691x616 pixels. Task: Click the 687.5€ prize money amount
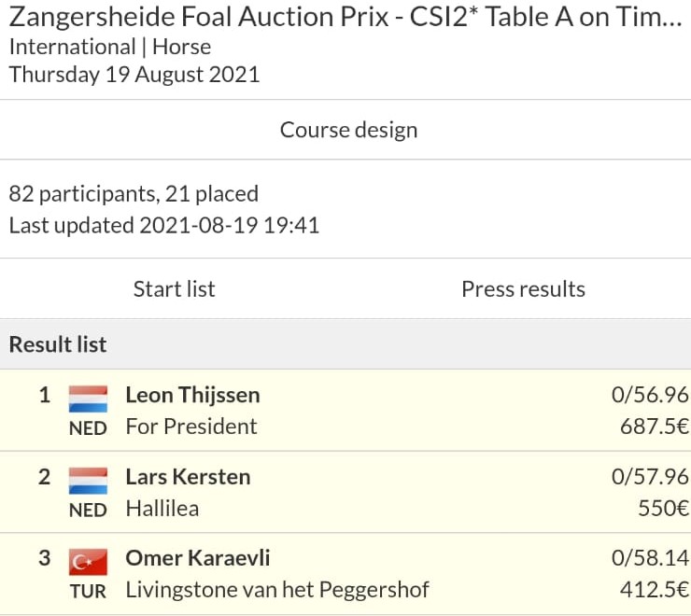[654, 427]
